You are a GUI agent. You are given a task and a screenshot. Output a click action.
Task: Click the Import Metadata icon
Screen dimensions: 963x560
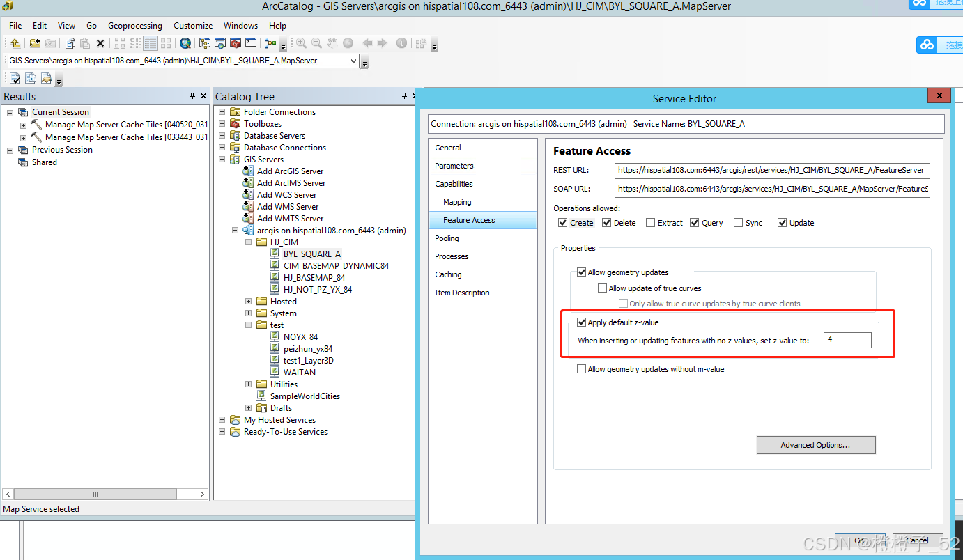pos(31,78)
